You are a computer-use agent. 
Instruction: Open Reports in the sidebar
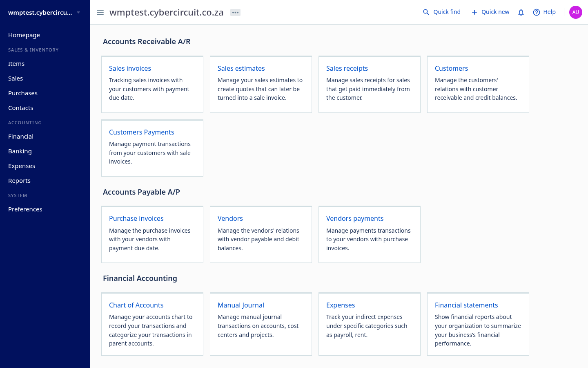19,181
